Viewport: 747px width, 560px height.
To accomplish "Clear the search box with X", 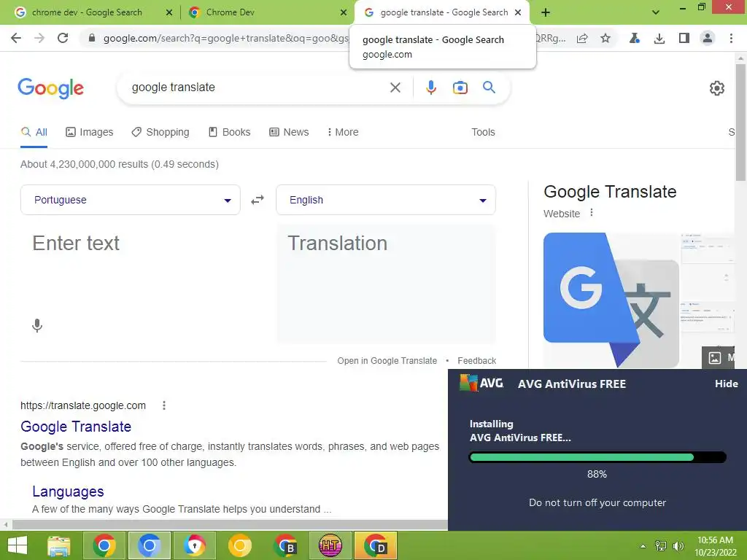I will (395, 87).
